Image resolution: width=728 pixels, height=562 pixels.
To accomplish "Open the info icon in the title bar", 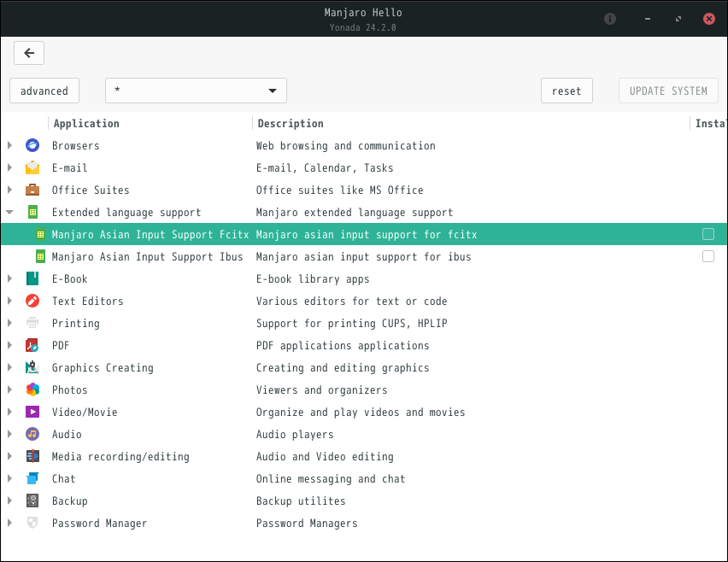I will [x=610, y=19].
